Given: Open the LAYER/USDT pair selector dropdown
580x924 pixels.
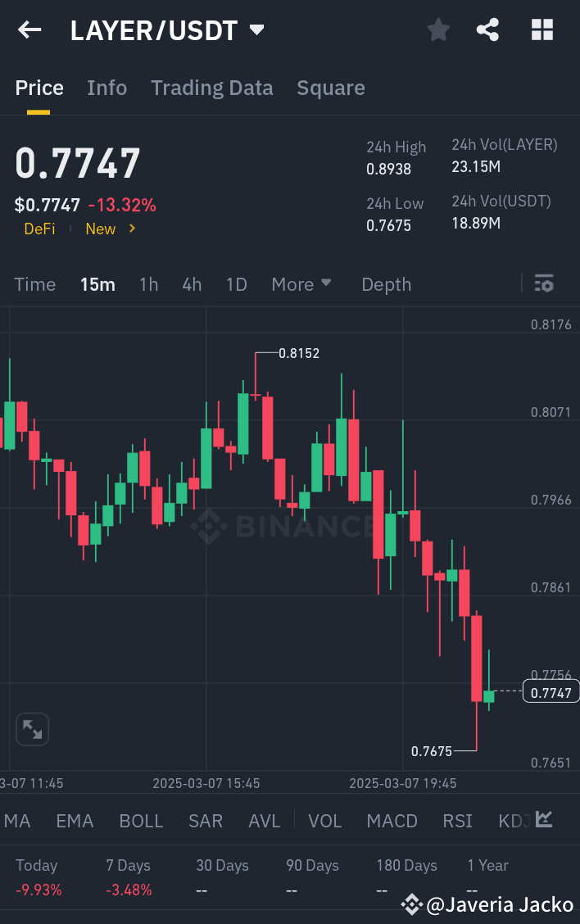Looking at the screenshot, I should coord(256,30).
